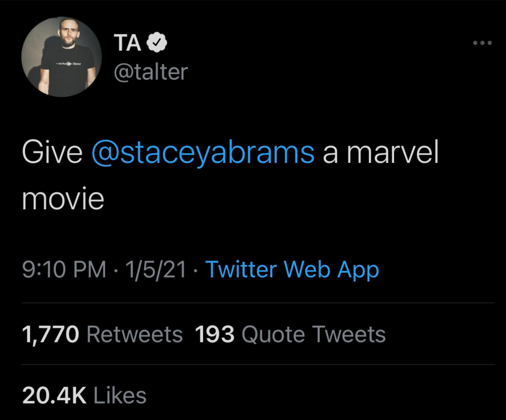The image size is (506, 420).
Task: Click the 1,770 retweet count number
Action: click(x=51, y=335)
